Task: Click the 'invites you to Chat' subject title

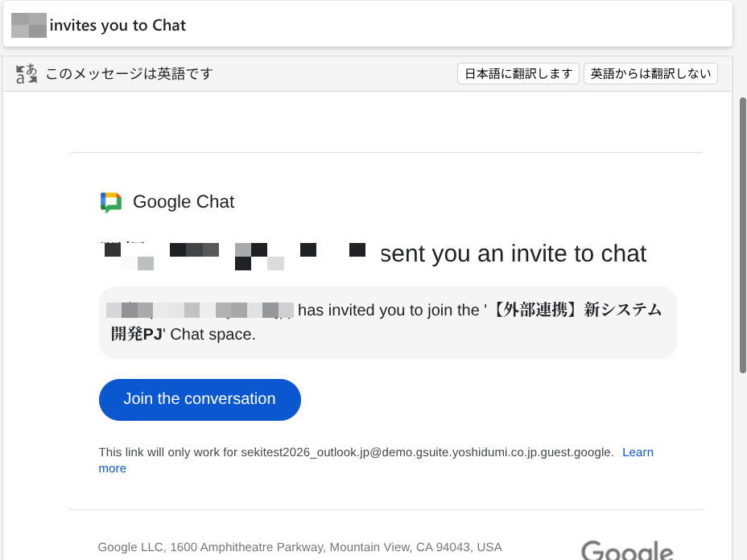Action: pos(118,25)
